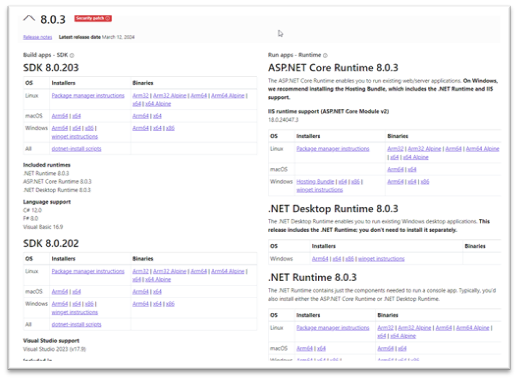The width and height of the screenshot is (518, 380).
Task: Download SDK 8.0.203 Linux x64 Alpine binary
Action: pos(158,104)
